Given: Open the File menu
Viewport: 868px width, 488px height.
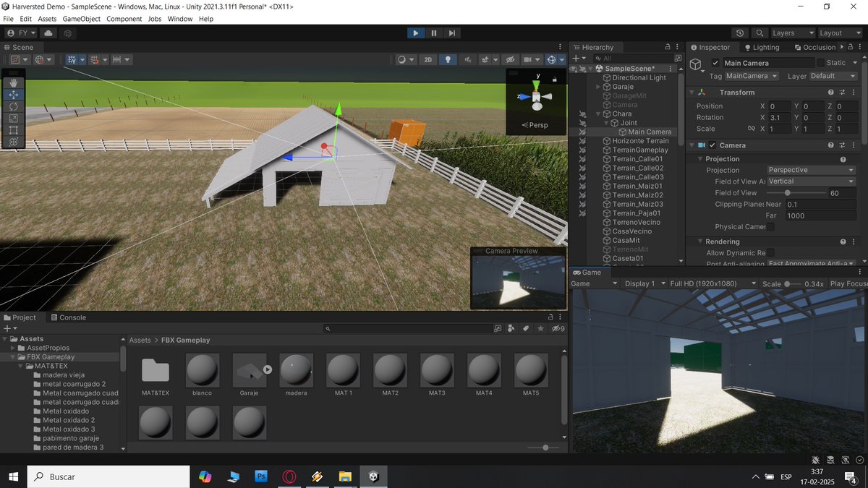Looking at the screenshot, I should click(x=9, y=19).
